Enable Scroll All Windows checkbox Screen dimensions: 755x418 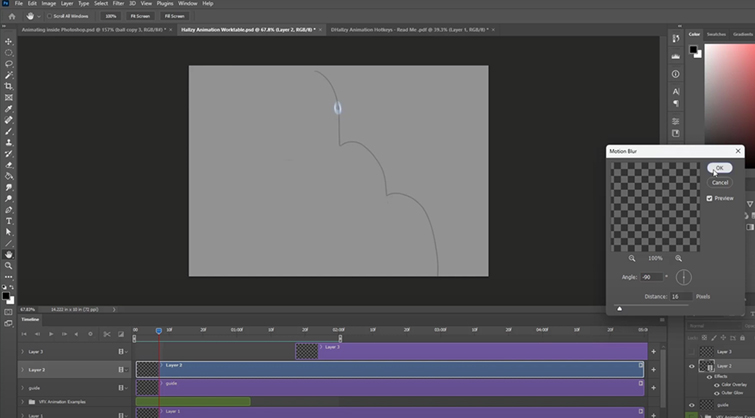coord(51,16)
